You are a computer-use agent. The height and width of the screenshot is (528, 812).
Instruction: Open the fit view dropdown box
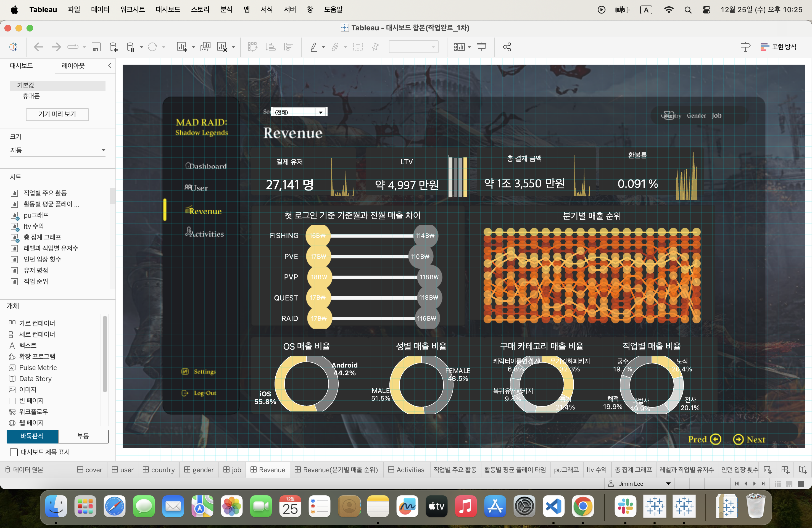tap(413, 47)
